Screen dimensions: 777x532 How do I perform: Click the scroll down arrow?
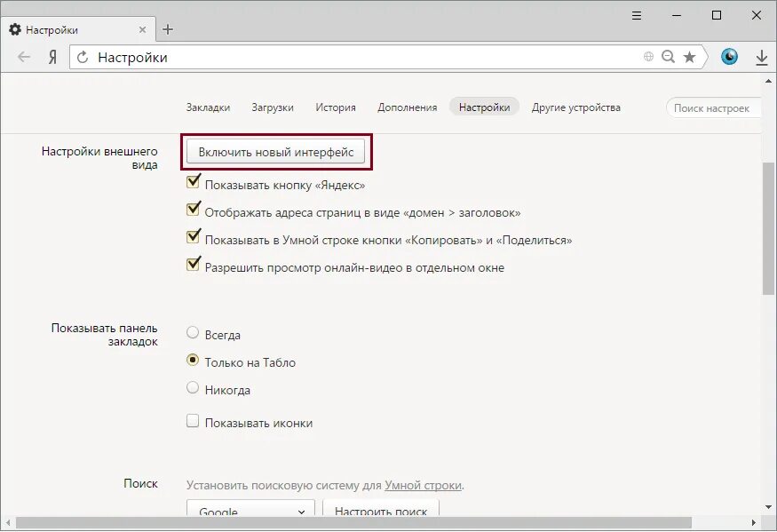pyautogui.click(x=769, y=507)
